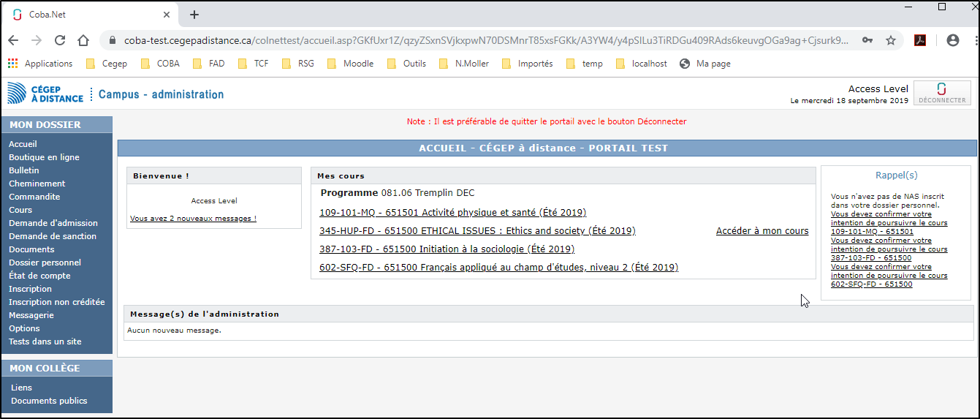Open the Moodle bookmark folder
The height and width of the screenshot is (419, 980).
click(350, 64)
